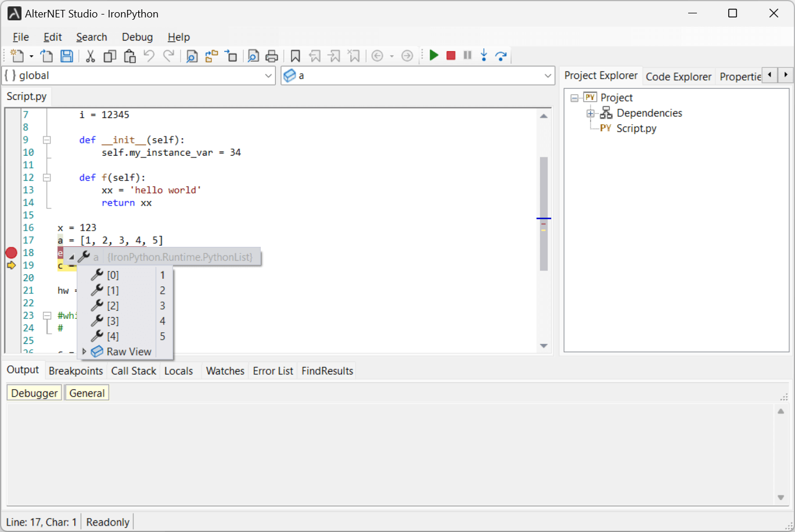795x532 pixels.
Task: Open the Edit menu
Action: click(53, 37)
